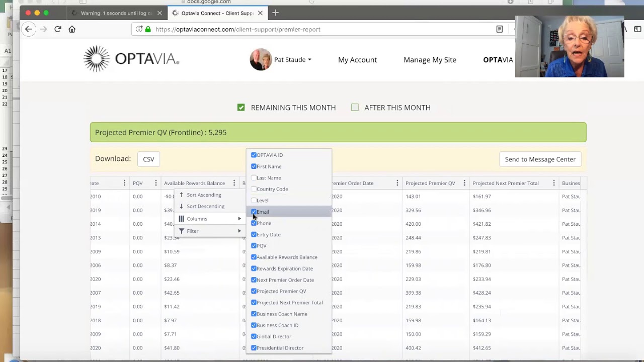Image resolution: width=644 pixels, height=362 pixels.
Task: Open the Premier Order Date column menu
Action: pos(397,183)
